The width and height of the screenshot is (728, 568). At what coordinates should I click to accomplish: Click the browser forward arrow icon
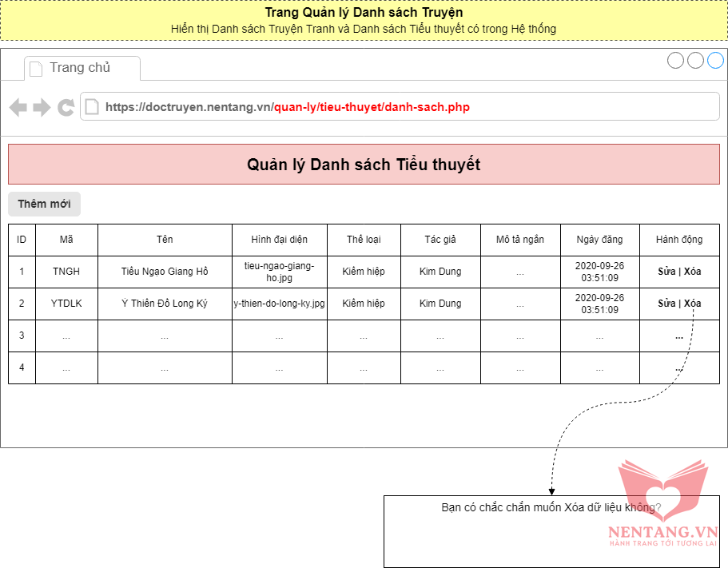click(42, 107)
